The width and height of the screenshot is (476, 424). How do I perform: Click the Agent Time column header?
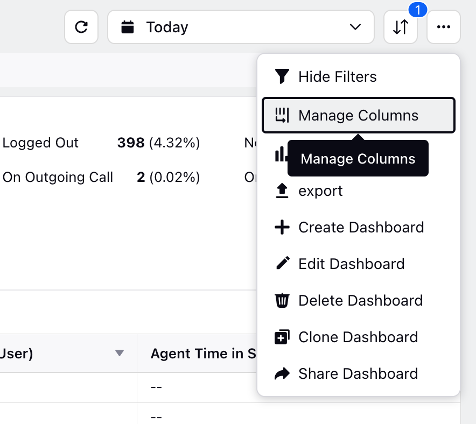click(203, 353)
